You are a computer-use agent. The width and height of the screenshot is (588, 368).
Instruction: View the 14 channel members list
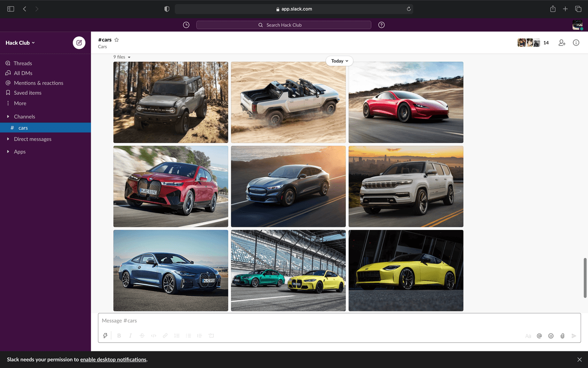coord(533,43)
